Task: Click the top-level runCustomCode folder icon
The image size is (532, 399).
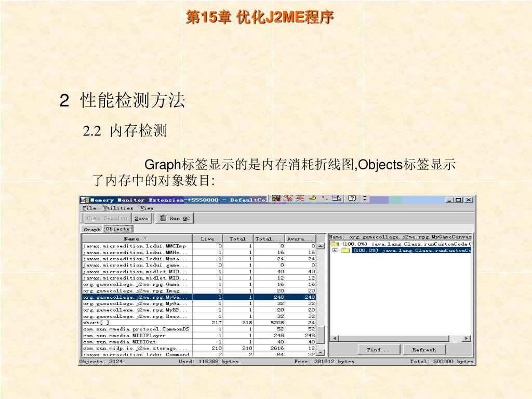Action: (x=335, y=244)
